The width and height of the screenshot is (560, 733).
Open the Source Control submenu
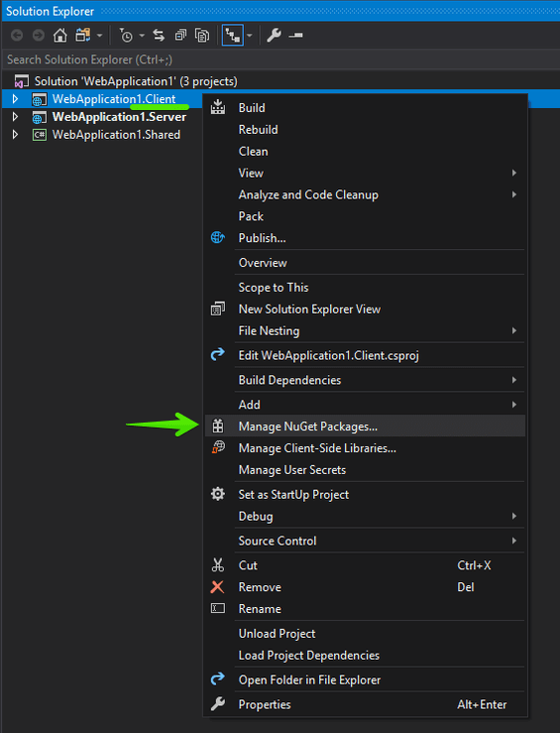(365, 541)
